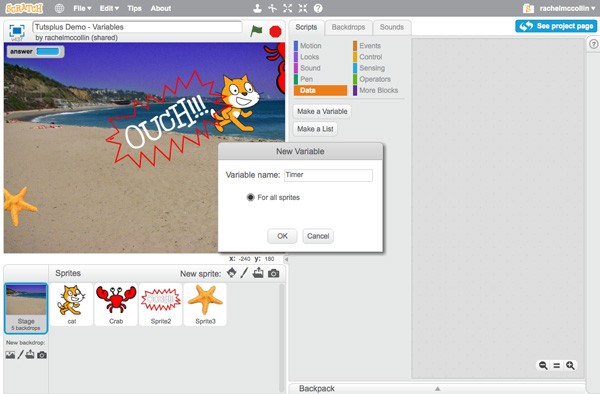Open the Edit menu dropdown
The image size is (600, 394).
(x=109, y=8)
